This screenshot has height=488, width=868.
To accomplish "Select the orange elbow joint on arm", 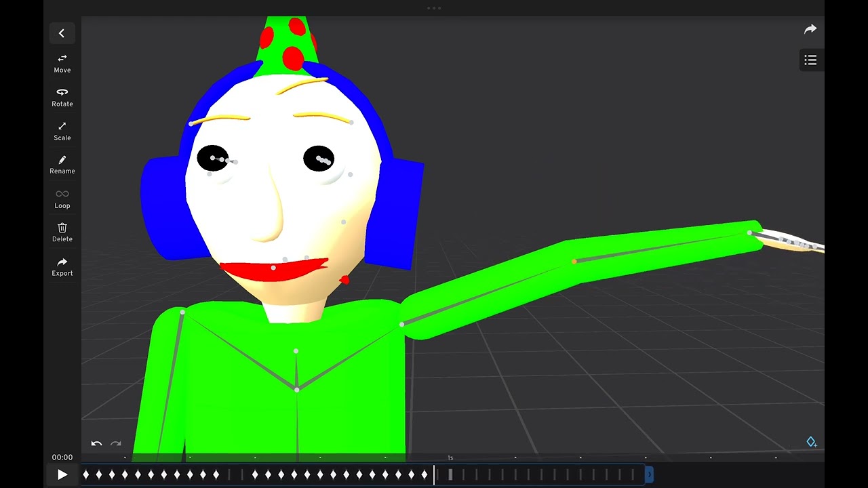I will click(x=574, y=261).
